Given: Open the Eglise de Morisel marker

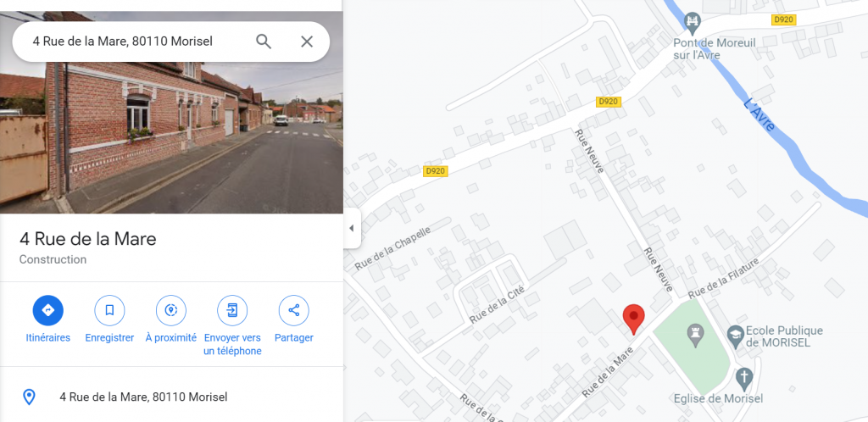Looking at the screenshot, I should [744, 379].
